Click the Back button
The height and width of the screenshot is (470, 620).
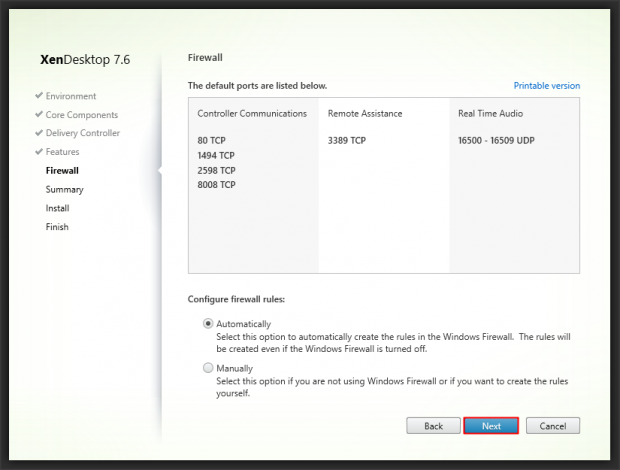pyautogui.click(x=433, y=426)
